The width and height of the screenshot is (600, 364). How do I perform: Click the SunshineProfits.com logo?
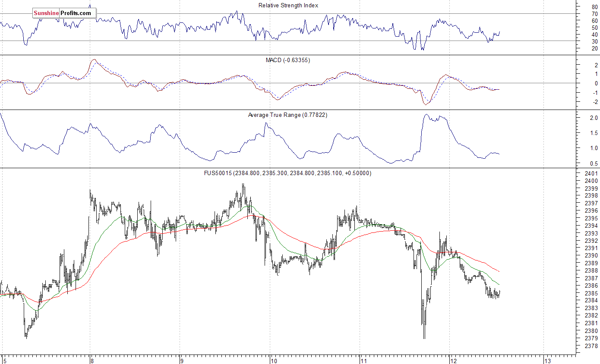click(x=64, y=13)
